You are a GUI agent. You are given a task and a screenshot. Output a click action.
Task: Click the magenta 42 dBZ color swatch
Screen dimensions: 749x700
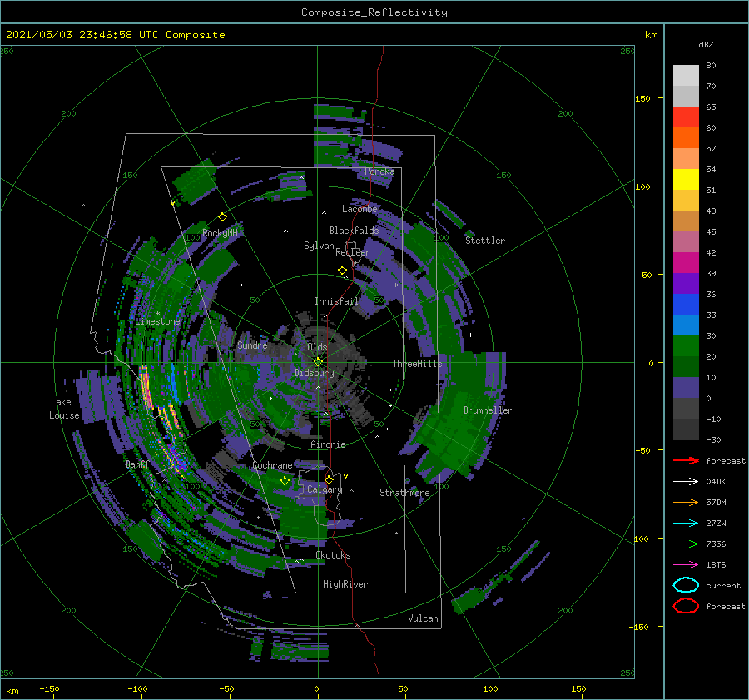(x=686, y=262)
